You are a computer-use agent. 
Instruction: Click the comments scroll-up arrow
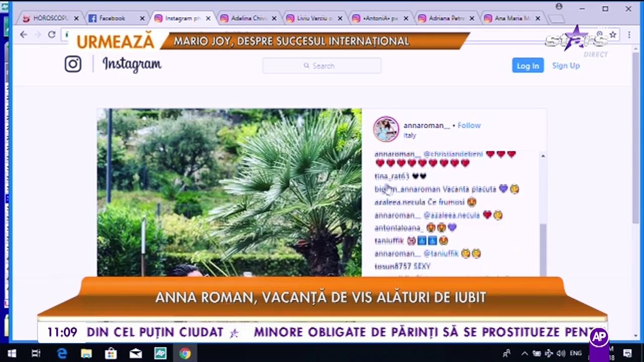click(x=543, y=156)
